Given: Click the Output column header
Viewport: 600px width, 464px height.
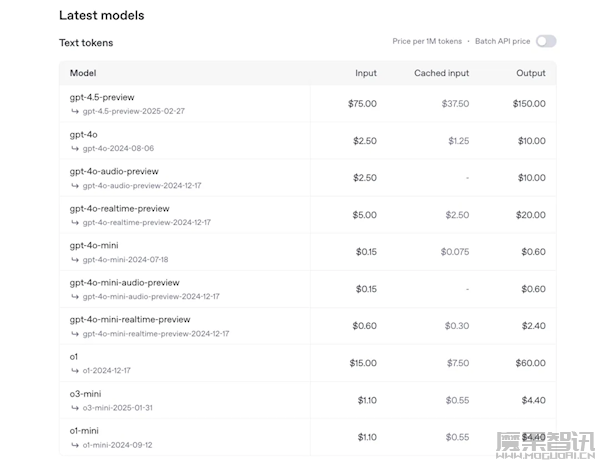Looking at the screenshot, I should pos(531,73).
